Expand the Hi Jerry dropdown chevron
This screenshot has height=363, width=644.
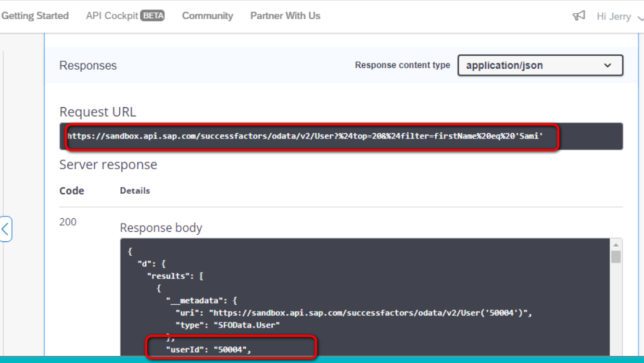coord(640,17)
